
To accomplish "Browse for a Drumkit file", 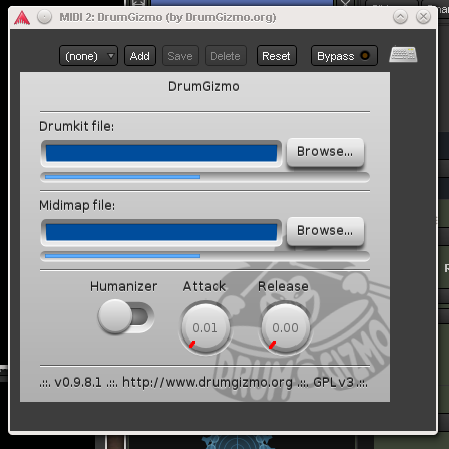I will point(325,152).
